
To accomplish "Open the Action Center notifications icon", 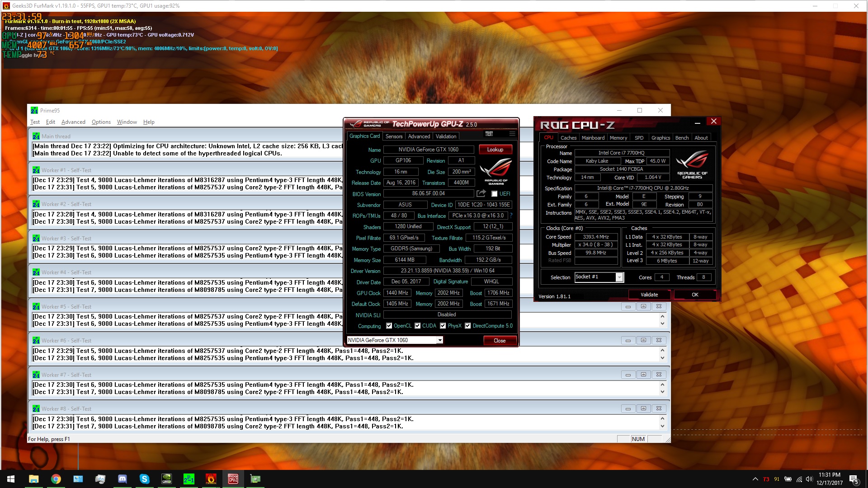I will (x=854, y=479).
